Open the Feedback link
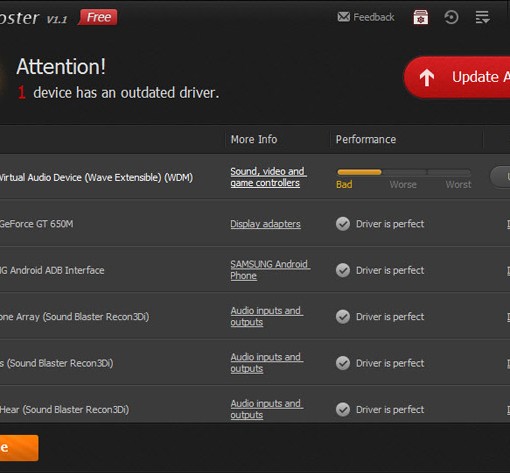Viewport: 510px width, 473px height. (x=366, y=17)
